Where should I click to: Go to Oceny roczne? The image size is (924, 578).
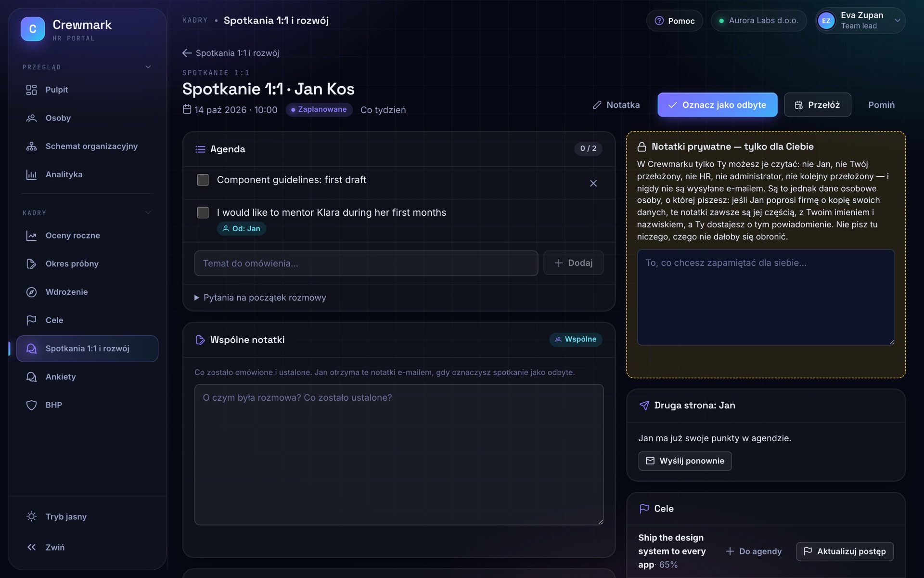click(87, 236)
